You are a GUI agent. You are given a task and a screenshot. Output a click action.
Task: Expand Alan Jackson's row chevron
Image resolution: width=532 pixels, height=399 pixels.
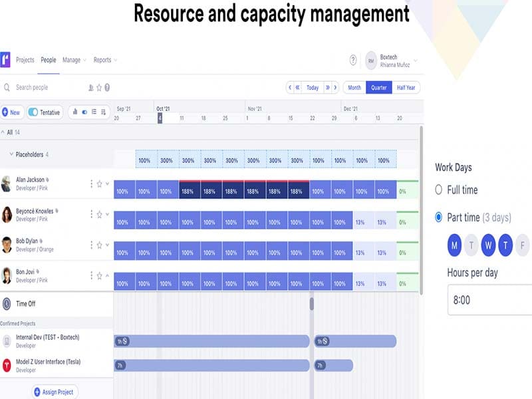point(107,184)
